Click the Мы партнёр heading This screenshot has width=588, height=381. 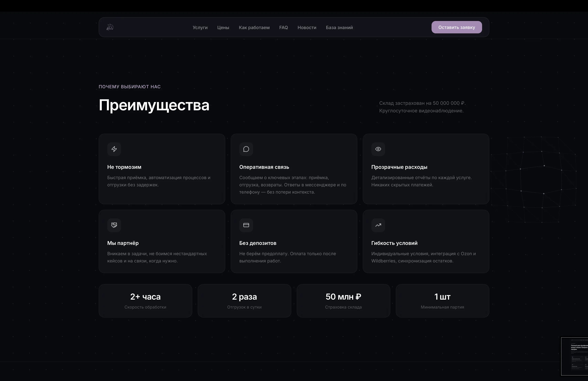[123, 243]
